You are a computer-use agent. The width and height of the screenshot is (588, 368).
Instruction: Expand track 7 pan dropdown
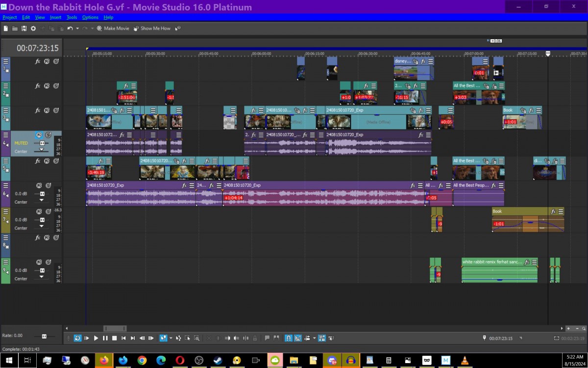click(41, 226)
